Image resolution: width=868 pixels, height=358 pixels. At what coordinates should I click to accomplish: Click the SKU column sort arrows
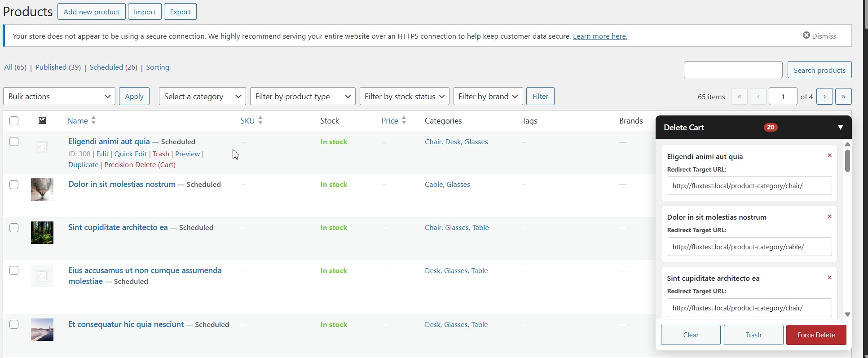coord(260,120)
